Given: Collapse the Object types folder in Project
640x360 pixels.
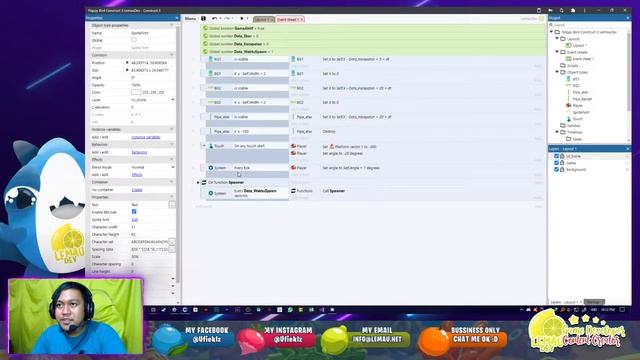Looking at the screenshot, I should tap(557, 72).
